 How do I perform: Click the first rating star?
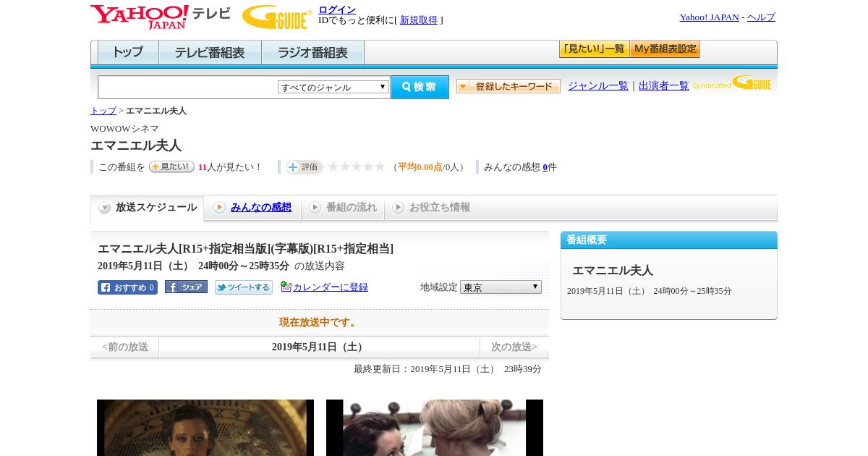click(333, 166)
